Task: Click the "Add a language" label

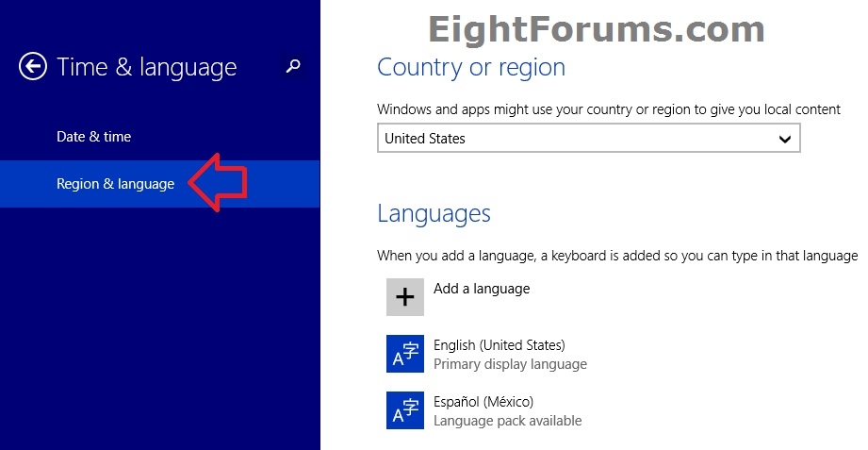Action: point(481,289)
